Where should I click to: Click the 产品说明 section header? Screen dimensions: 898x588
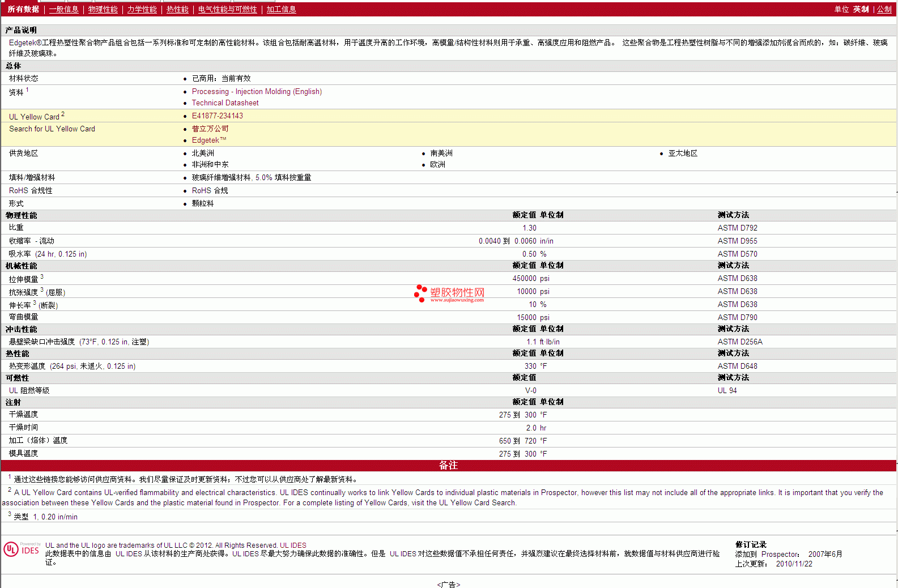(x=21, y=30)
